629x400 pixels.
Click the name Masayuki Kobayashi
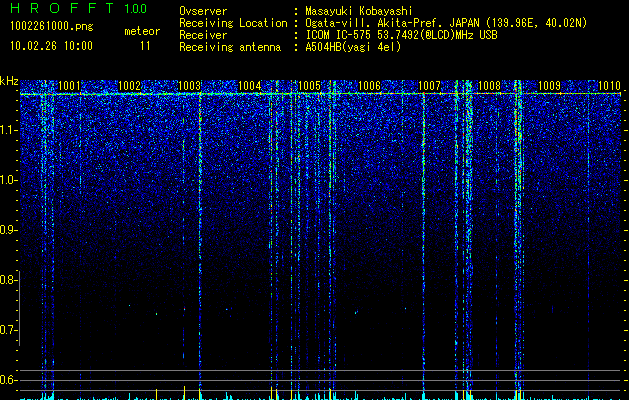(x=358, y=11)
